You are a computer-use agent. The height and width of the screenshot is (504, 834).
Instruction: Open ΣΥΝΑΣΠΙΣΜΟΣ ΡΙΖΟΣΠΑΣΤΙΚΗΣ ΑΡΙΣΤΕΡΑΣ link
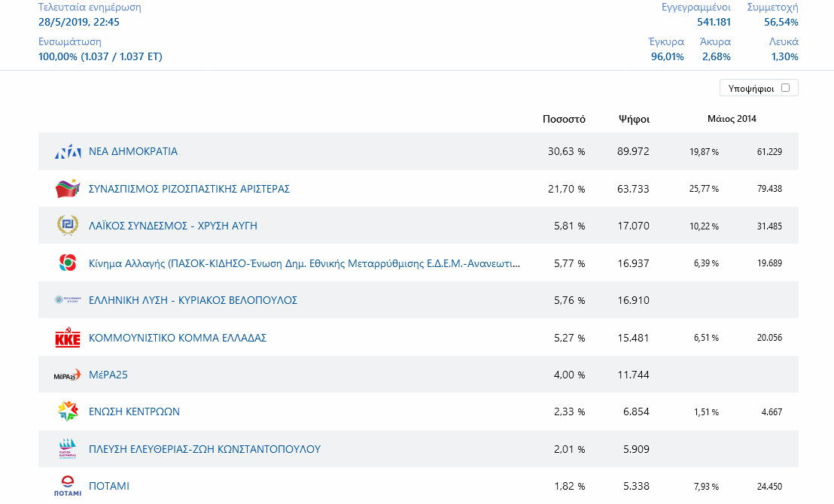(189, 189)
